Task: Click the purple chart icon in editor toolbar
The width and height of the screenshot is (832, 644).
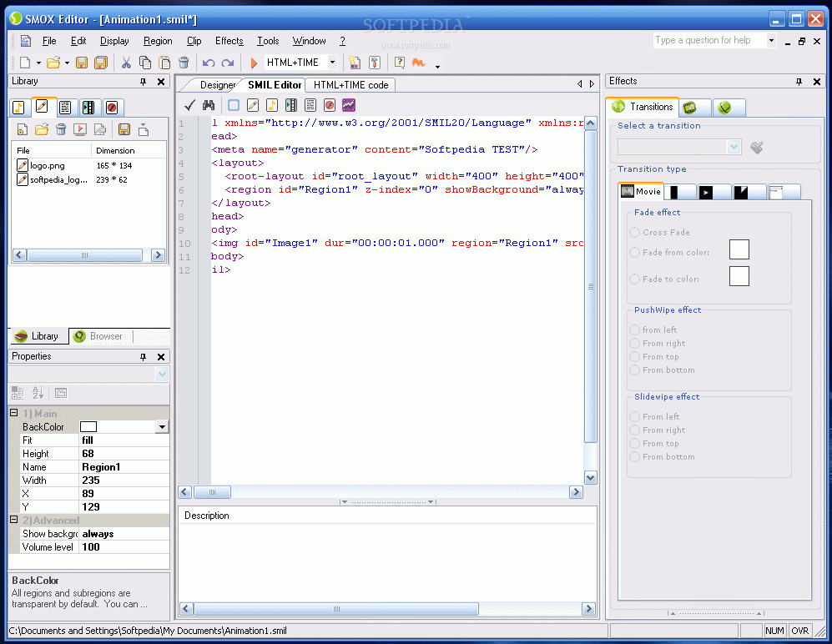Action: [x=349, y=105]
